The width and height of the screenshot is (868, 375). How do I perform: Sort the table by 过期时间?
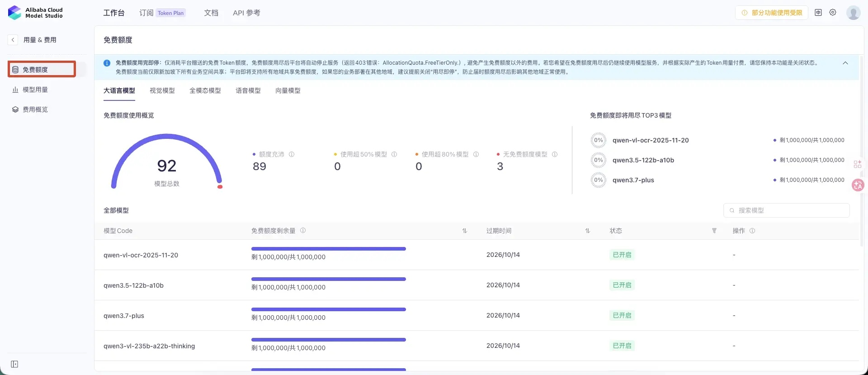point(588,231)
